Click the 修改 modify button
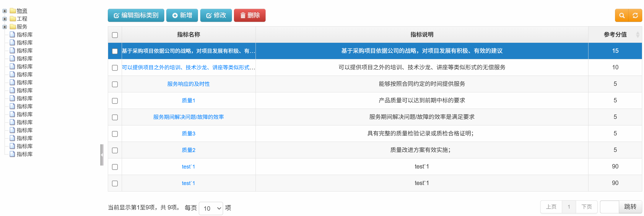 click(216, 15)
